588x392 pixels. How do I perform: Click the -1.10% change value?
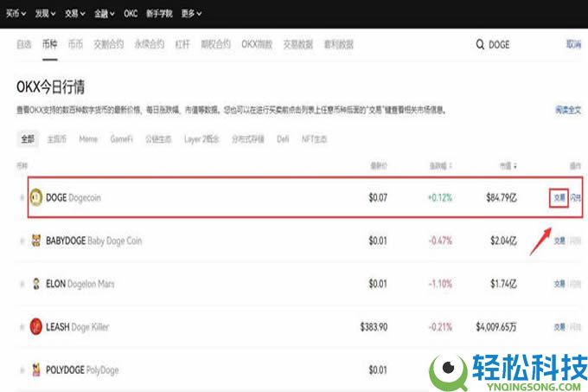(440, 284)
